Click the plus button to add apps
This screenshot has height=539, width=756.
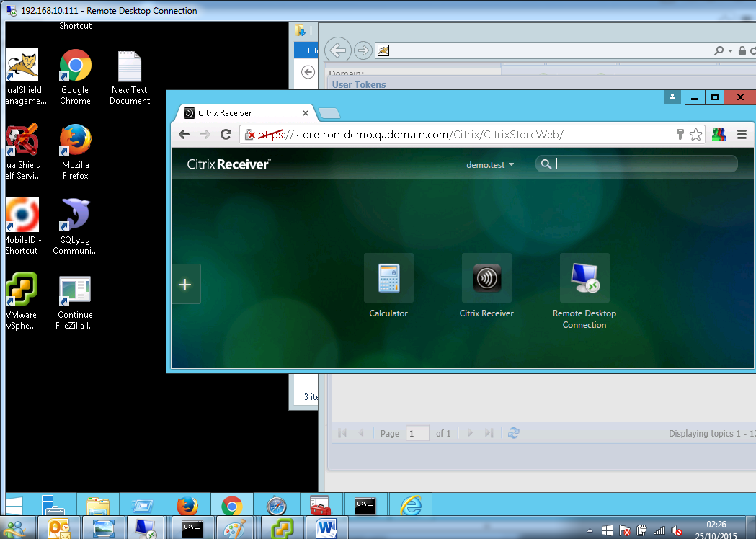(185, 285)
